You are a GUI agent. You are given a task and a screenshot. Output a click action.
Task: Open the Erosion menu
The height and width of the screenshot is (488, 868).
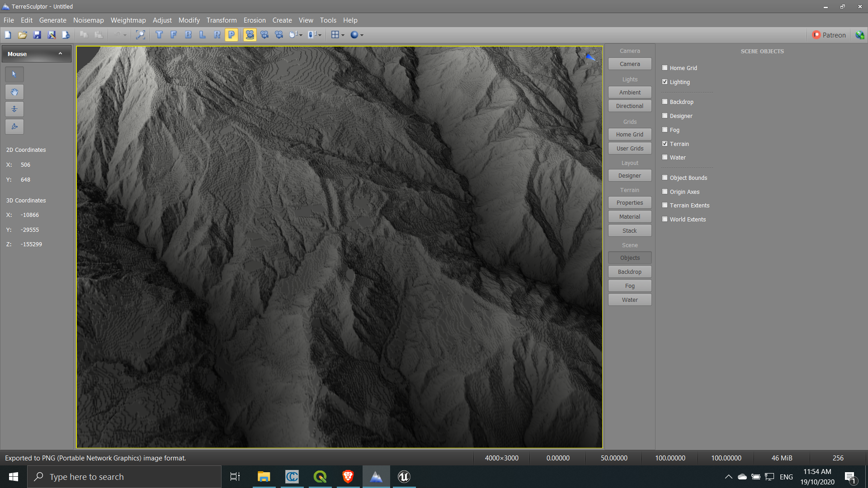tap(255, 20)
